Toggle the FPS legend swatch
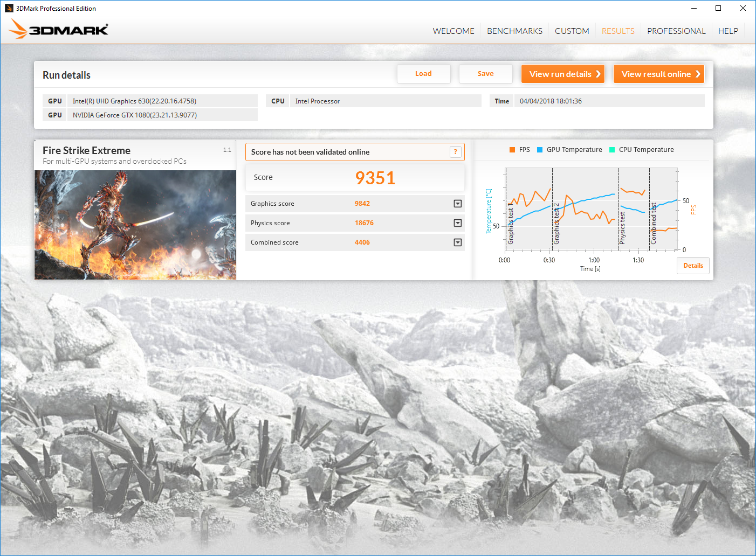 [512, 150]
